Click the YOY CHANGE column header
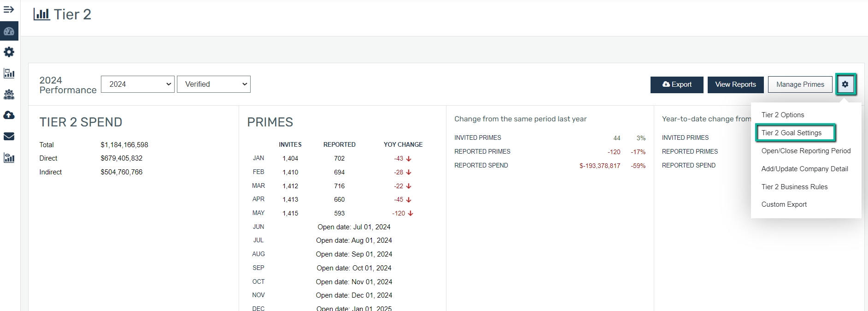 point(403,145)
